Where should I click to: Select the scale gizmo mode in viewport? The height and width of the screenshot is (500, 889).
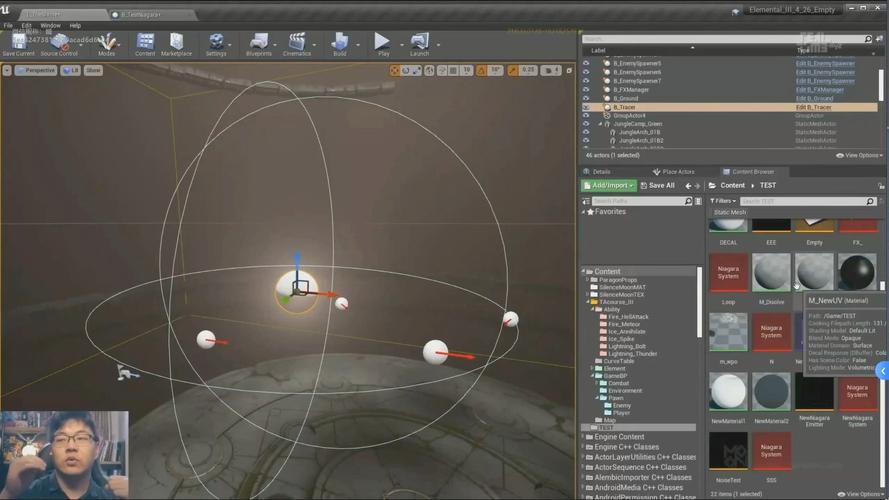coord(417,70)
